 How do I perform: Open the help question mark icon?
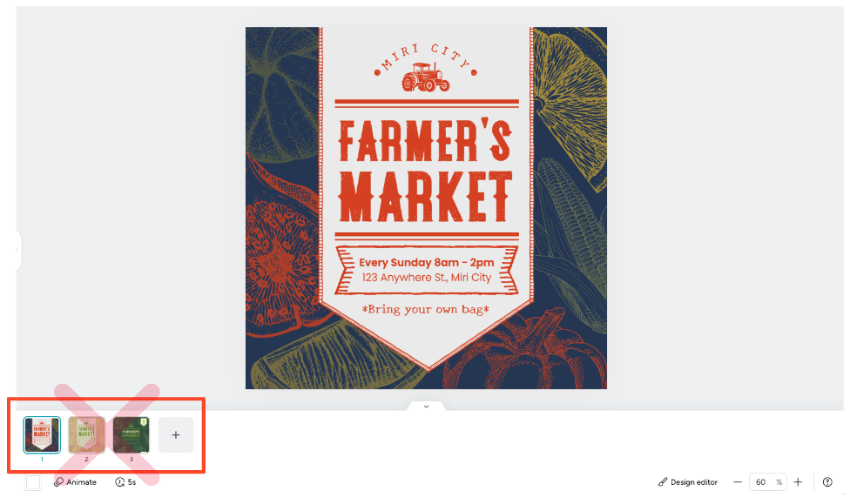827,481
